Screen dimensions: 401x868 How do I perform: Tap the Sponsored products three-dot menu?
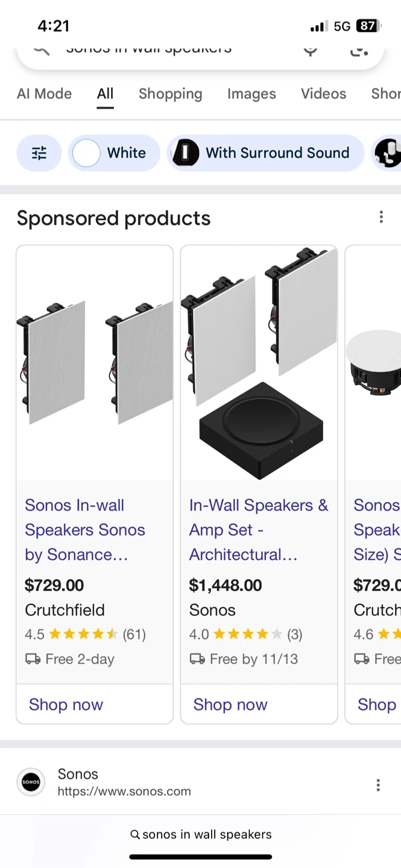click(381, 217)
